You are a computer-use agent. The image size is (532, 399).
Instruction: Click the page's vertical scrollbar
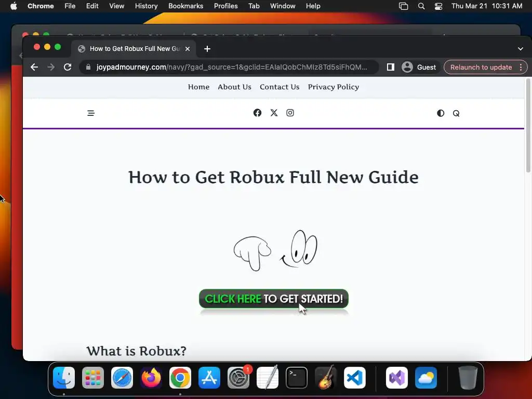click(x=528, y=126)
